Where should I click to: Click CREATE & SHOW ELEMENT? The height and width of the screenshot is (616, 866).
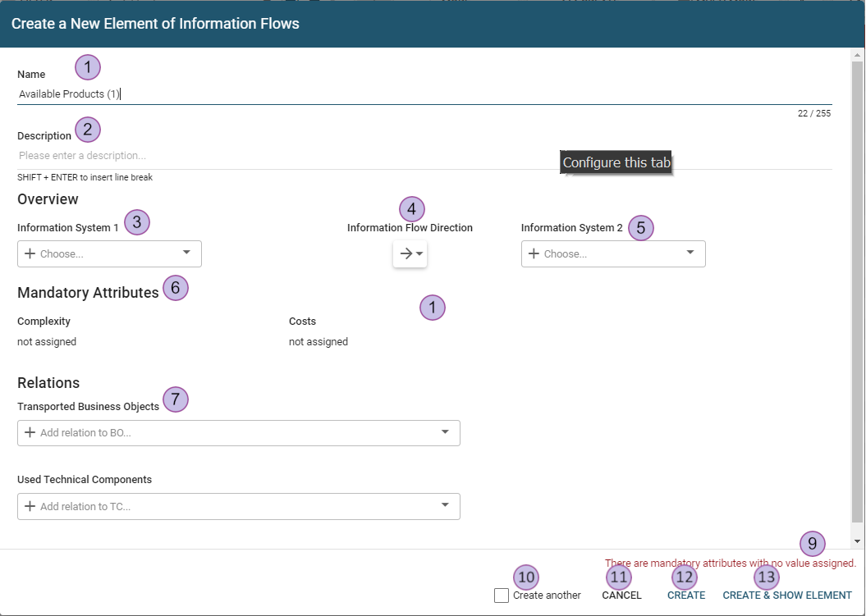786,595
